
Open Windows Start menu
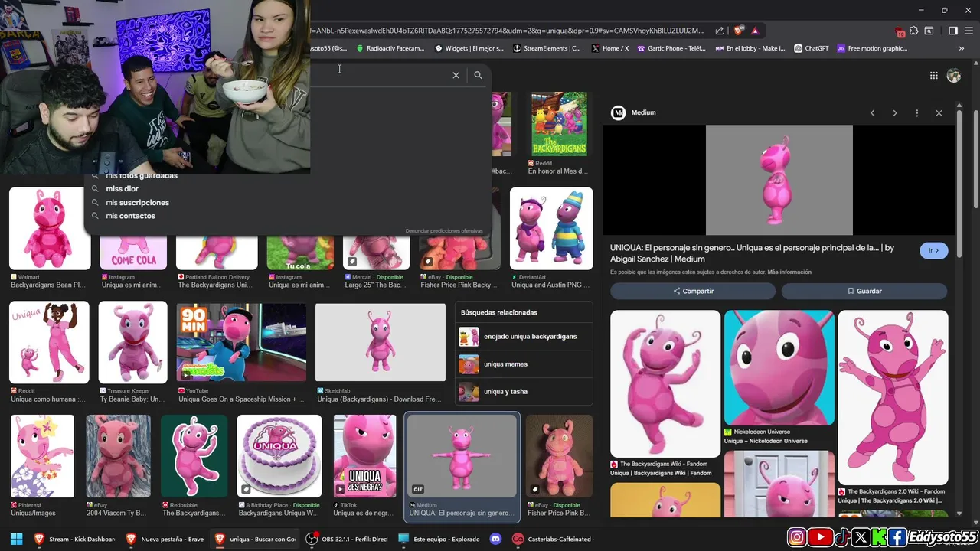point(16,539)
